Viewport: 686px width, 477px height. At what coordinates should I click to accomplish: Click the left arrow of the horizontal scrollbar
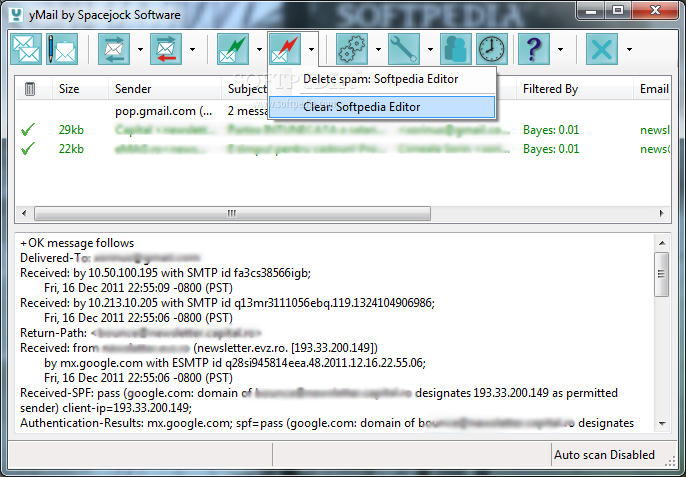pos(24,214)
